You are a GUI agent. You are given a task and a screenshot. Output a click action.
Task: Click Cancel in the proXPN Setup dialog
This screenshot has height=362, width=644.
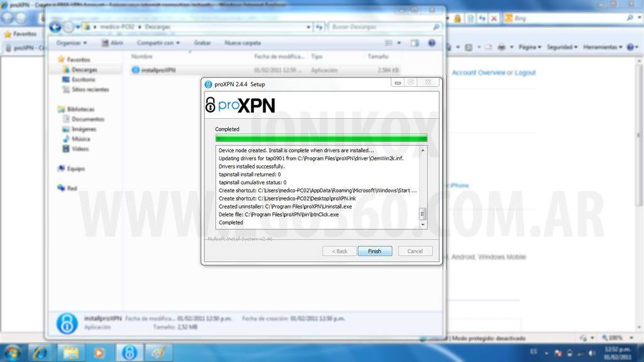pos(415,251)
